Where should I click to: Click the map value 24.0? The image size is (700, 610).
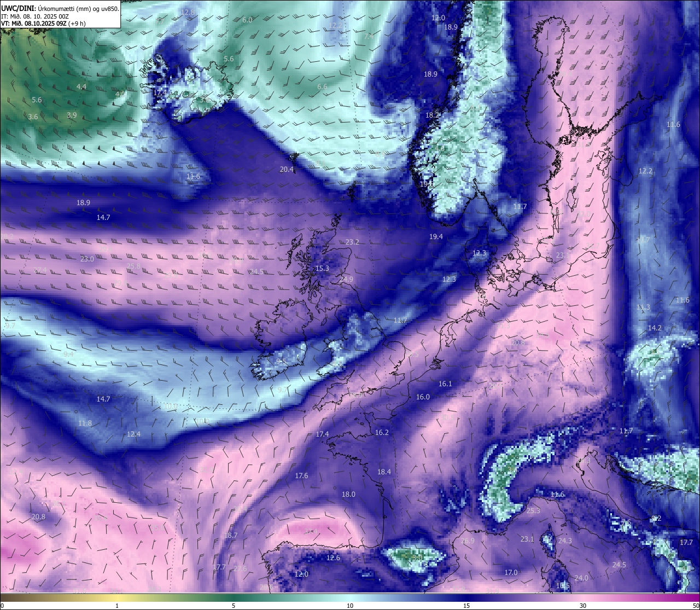[581, 578]
